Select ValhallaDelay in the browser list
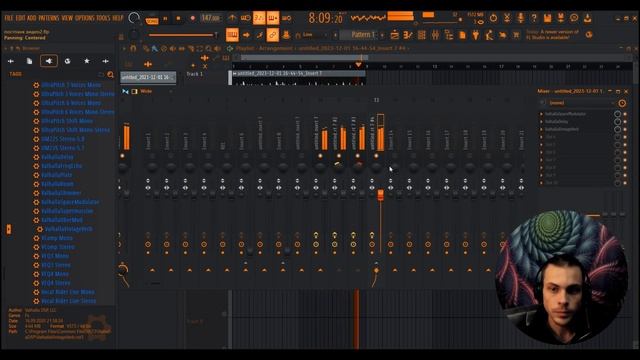 click(x=57, y=157)
